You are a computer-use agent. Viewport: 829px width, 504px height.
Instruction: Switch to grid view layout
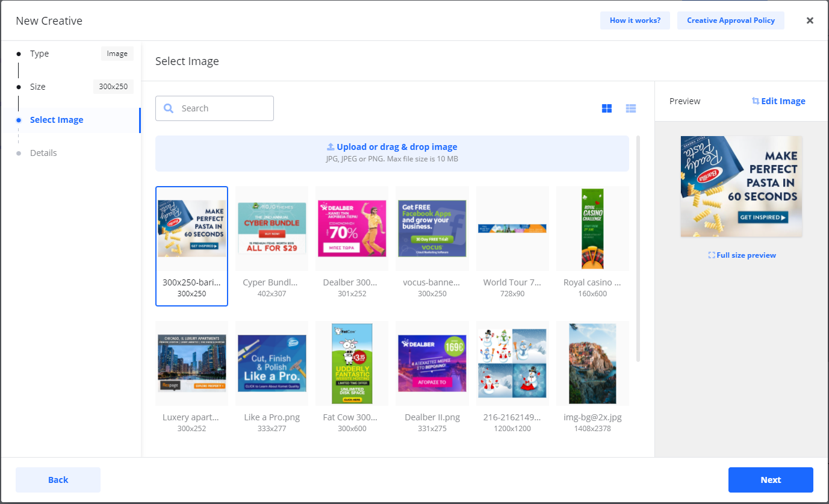[x=607, y=108]
